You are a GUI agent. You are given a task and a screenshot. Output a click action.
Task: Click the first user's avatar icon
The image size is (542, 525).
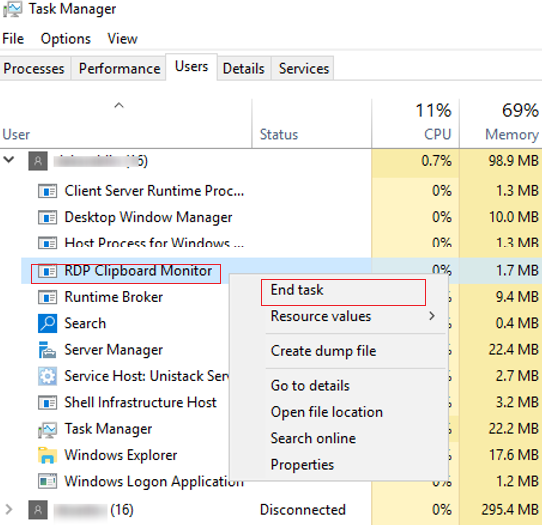coord(38,161)
